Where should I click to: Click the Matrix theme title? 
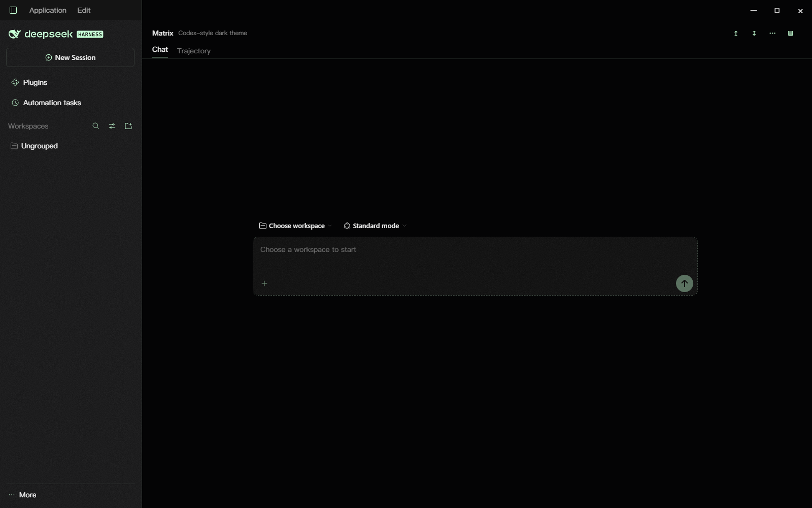tap(163, 33)
